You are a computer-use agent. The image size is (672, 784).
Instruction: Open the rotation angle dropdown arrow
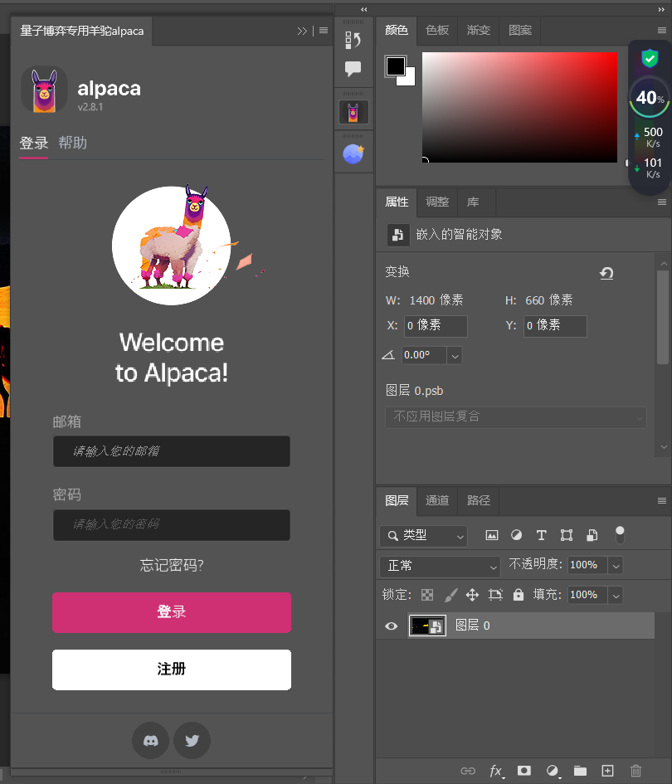coord(455,356)
